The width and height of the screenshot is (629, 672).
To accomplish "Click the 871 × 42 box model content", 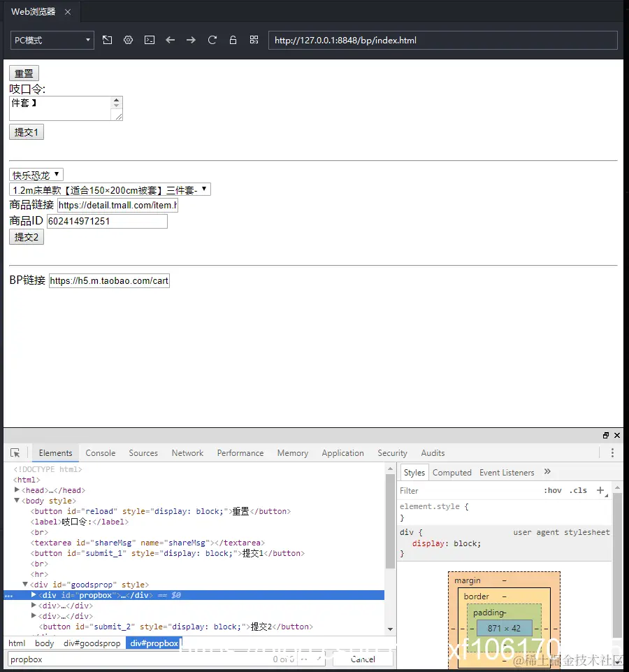I will 505,628.
